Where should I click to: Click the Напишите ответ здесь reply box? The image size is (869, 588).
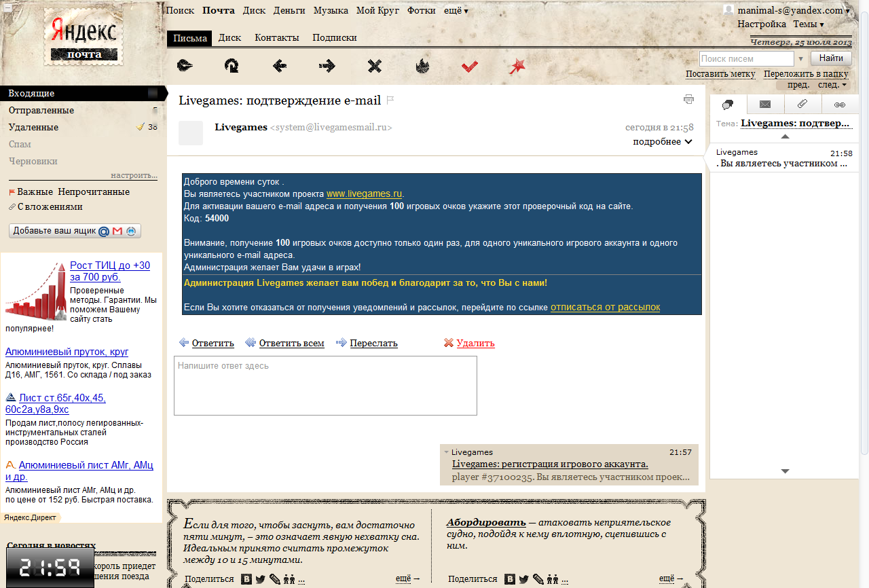[325, 385]
